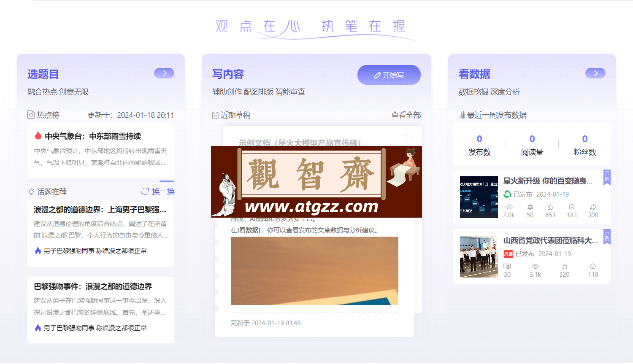Click the gear icon showing 50

[x=530, y=207]
